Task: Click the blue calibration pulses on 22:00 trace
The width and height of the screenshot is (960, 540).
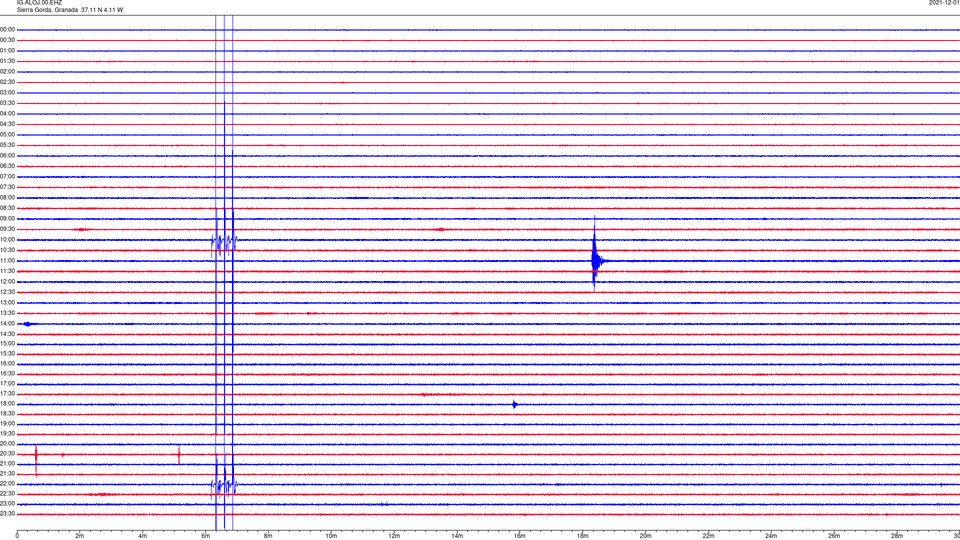Action: (x=224, y=486)
